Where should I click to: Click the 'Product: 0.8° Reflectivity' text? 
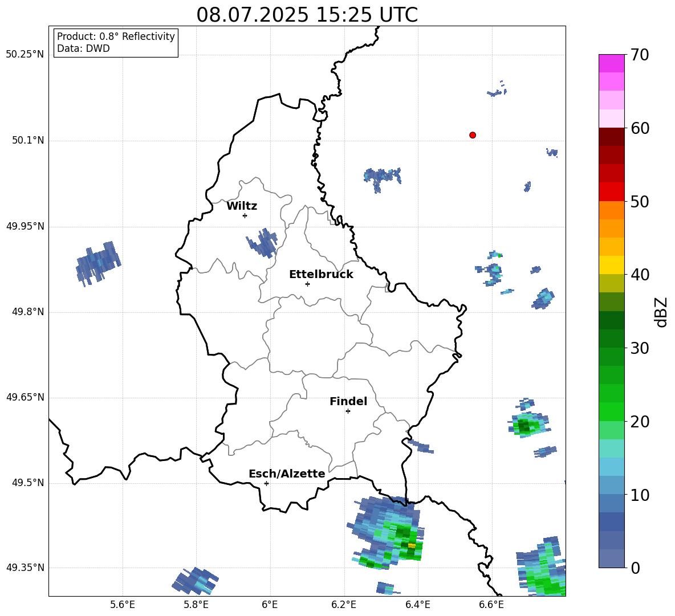[x=116, y=36]
